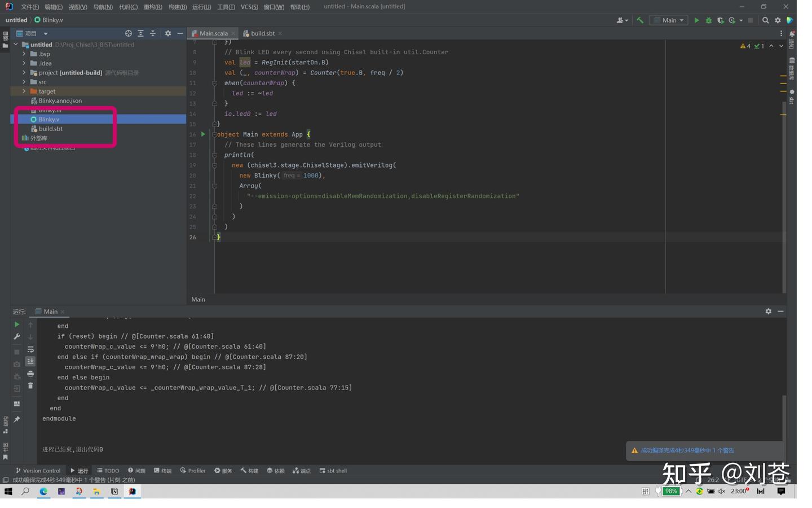Build the project using the hammer icon

[640, 20]
